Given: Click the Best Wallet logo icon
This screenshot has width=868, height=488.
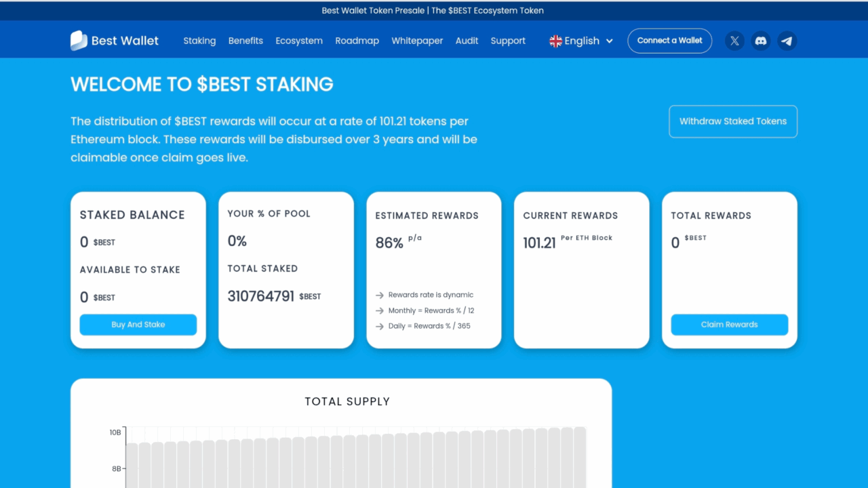Looking at the screenshot, I should click(x=79, y=41).
